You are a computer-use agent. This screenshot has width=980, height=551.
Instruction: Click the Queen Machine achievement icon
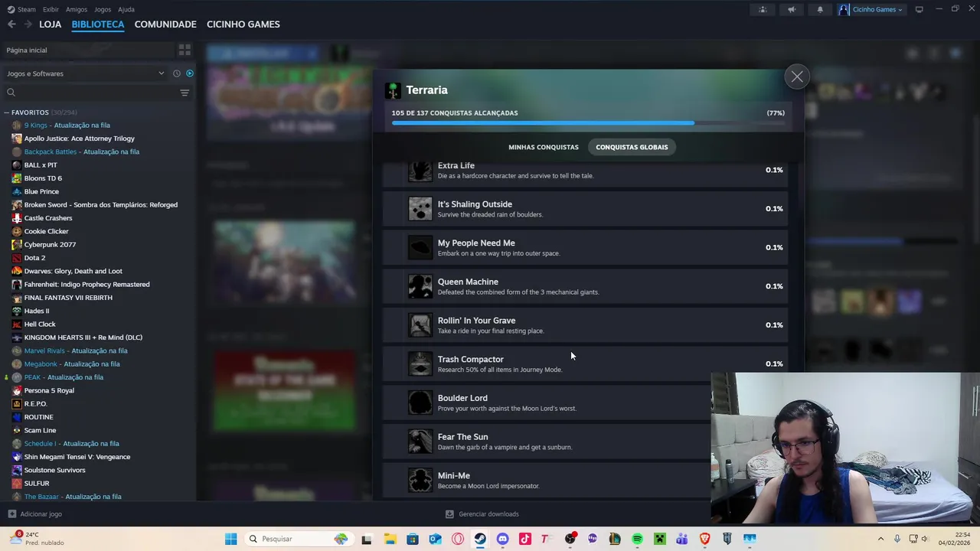point(420,286)
